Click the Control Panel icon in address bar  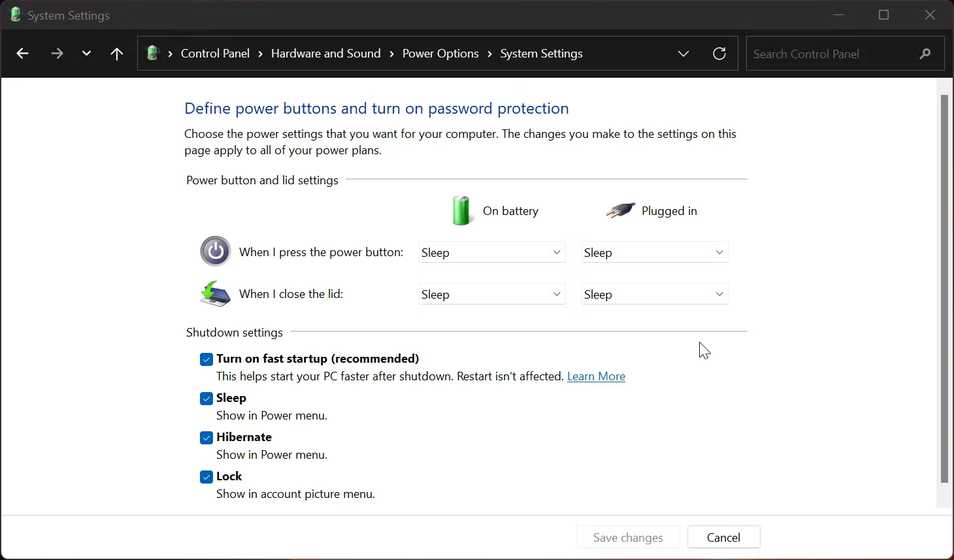coord(152,53)
